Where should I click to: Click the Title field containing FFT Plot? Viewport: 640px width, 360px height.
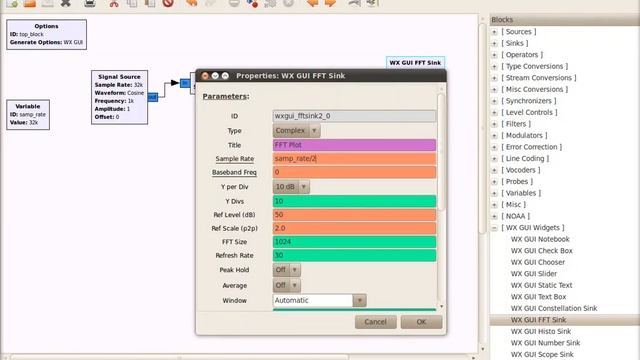click(x=354, y=145)
